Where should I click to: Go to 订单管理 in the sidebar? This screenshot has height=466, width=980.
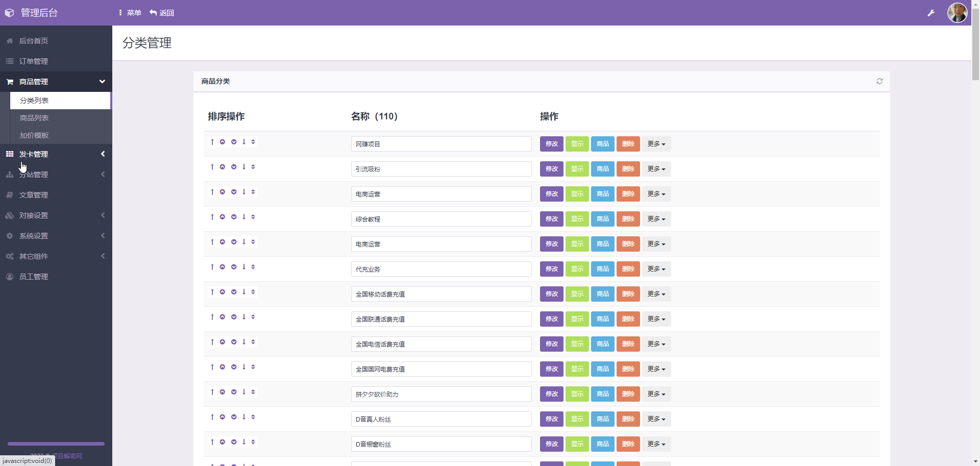tap(56, 61)
